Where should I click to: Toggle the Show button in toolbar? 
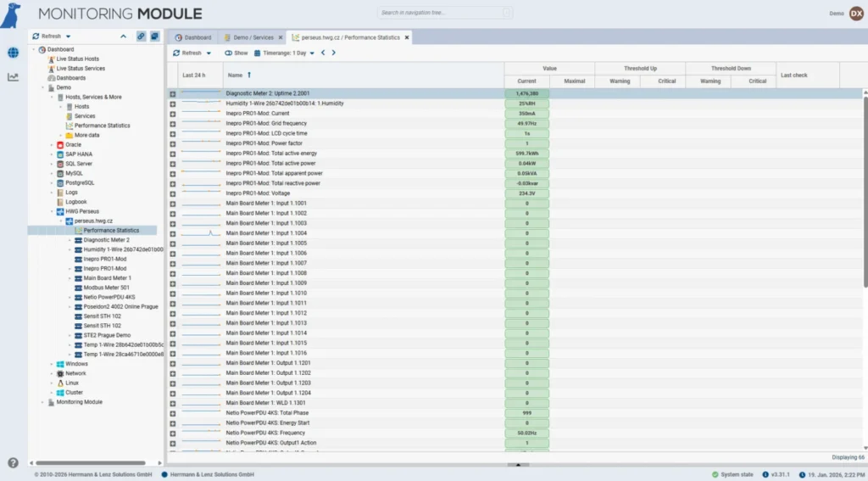(236, 53)
